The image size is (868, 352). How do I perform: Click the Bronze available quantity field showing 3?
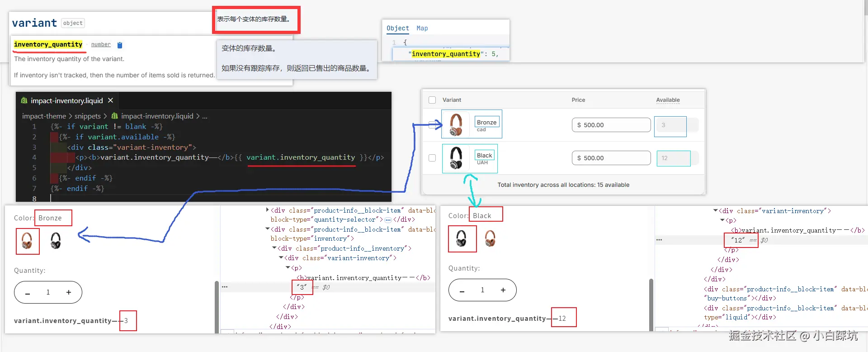(676, 125)
